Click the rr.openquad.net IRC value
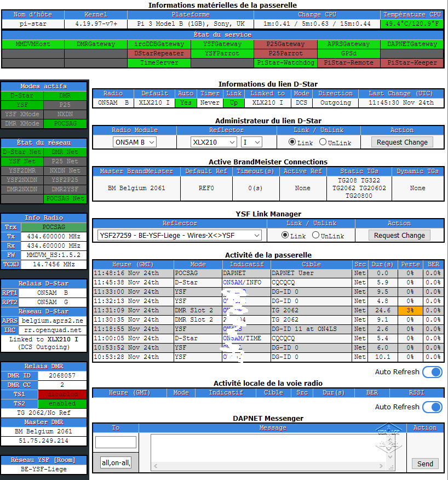 tap(53, 330)
